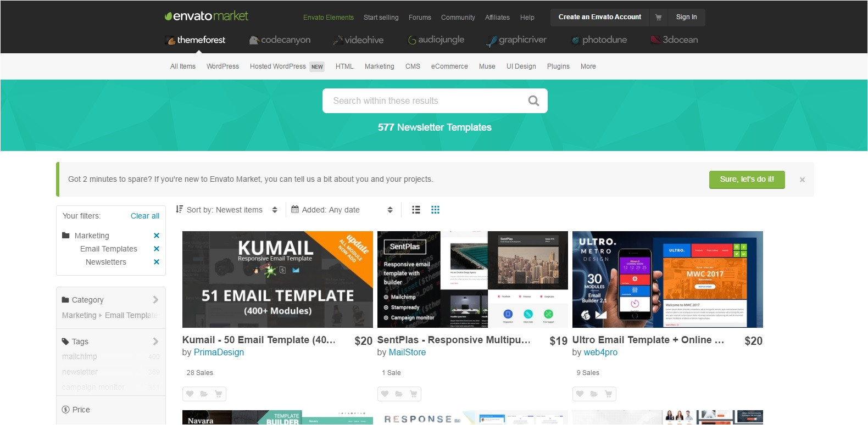
Task: Open the Sort by Newest items dropdown
Action: (226, 210)
